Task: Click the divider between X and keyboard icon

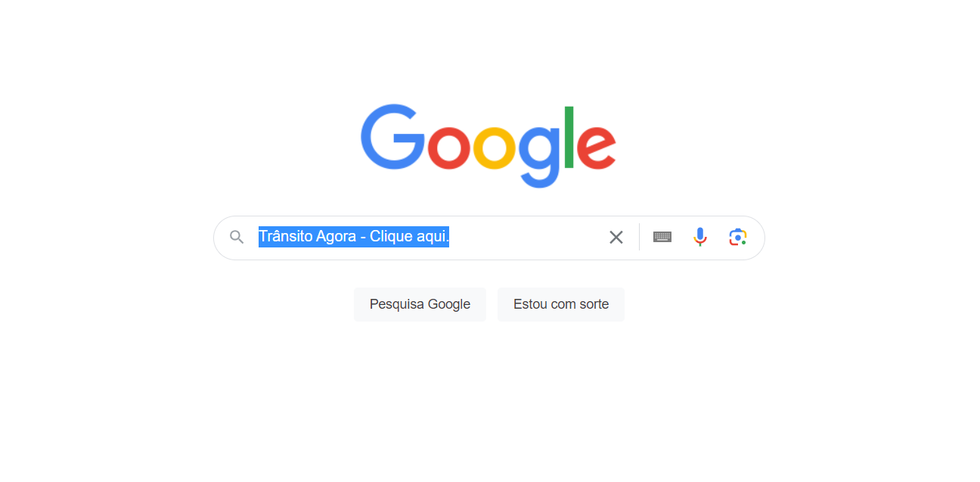Action: coord(639,237)
